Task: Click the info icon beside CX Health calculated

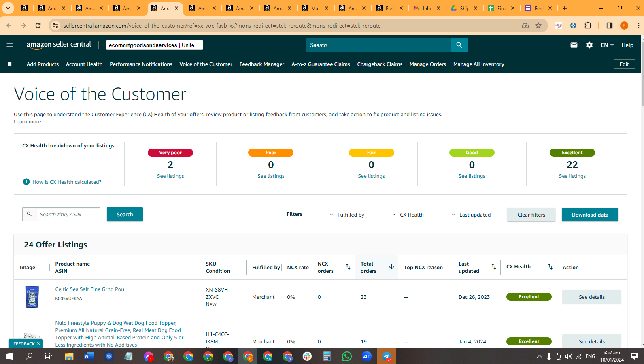Action: point(26,182)
